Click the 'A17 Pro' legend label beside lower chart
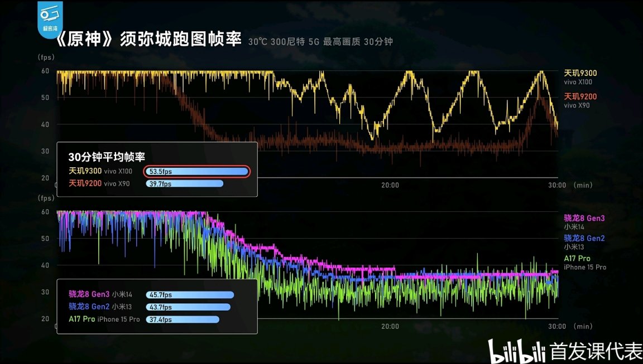The image size is (643, 364). coord(577,258)
